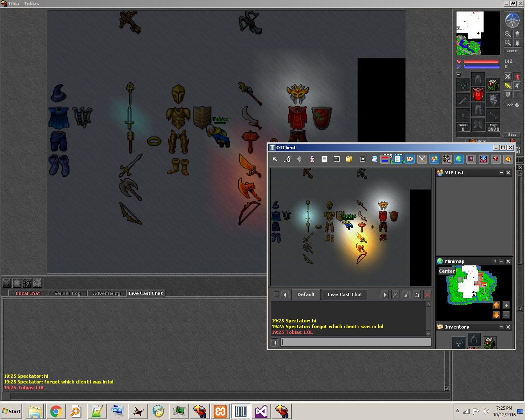Click orange clock icon in OTClient toolbar
This screenshot has height=420, width=525.
pyautogui.click(x=508, y=159)
